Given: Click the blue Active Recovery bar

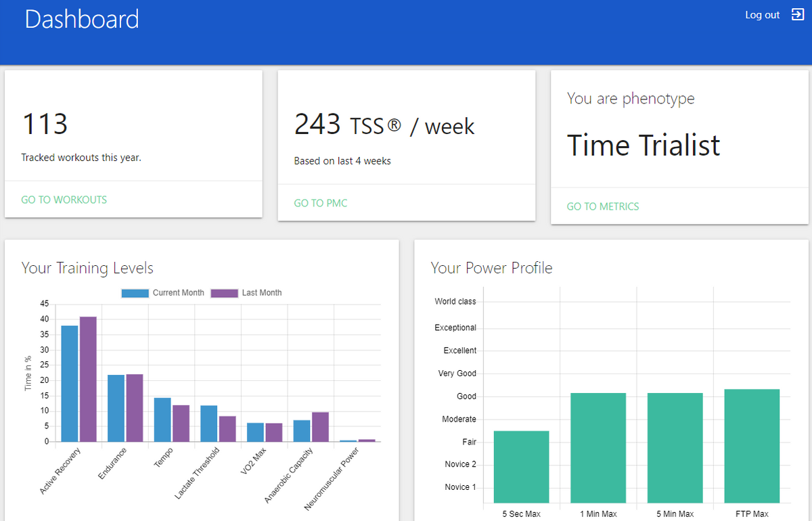Looking at the screenshot, I should click(70, 384).
